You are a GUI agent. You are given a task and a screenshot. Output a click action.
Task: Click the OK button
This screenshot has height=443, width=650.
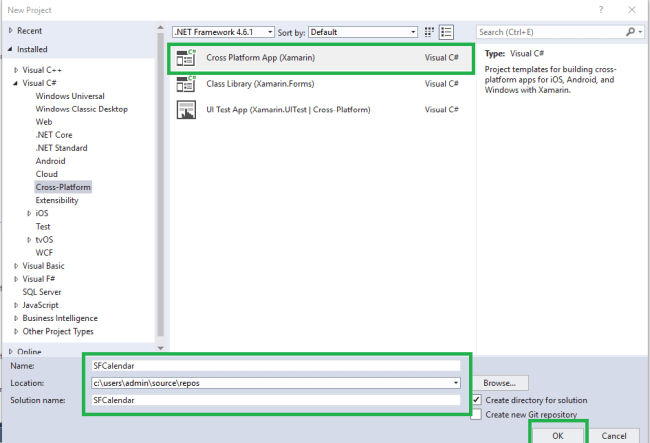(x=558, y=435)
